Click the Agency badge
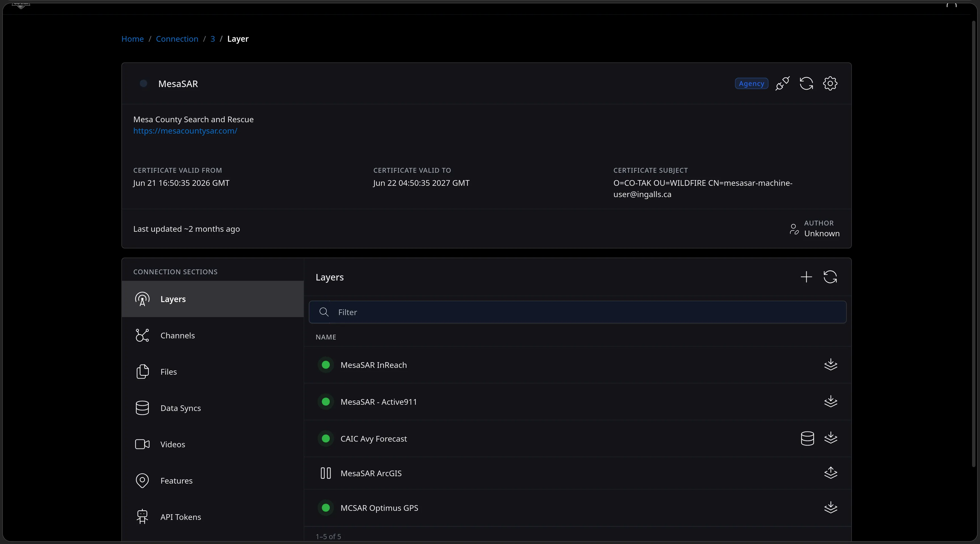This screenshot has width=980, height=544. 751,83
